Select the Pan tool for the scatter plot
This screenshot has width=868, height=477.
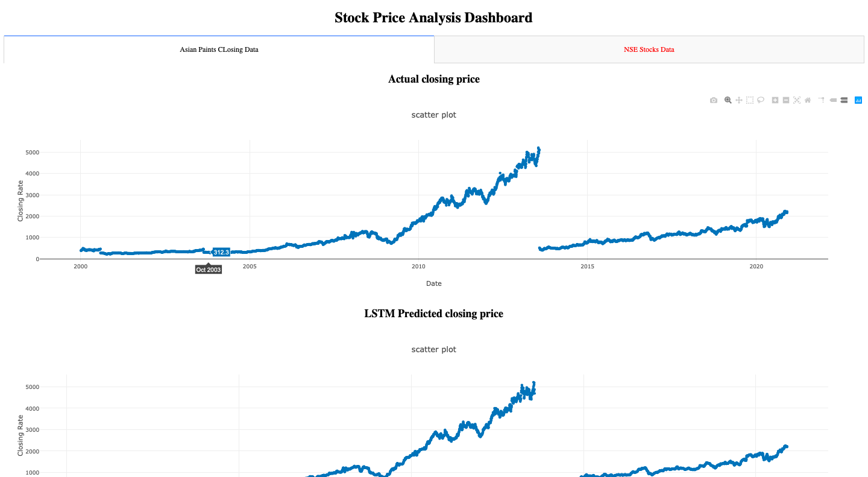[738, 100]
